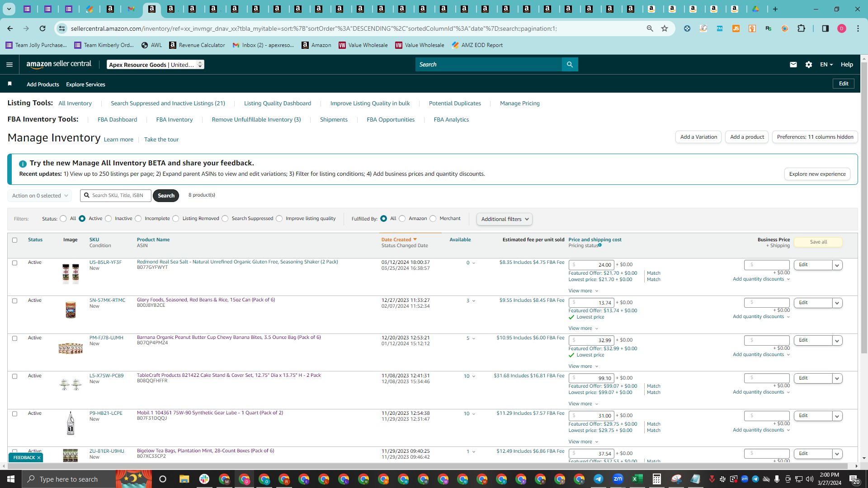Open Excel from the taskbar
Viewport: 868px width, 488px height.
click(637, 479)
